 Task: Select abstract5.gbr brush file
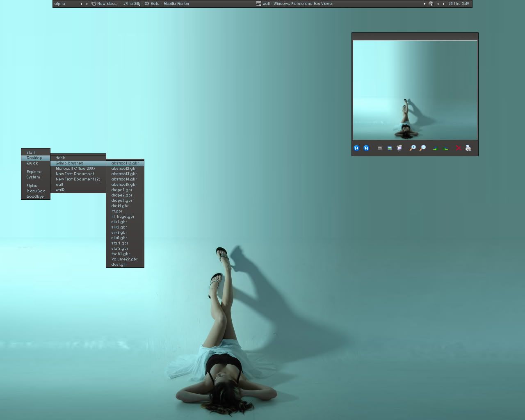[x=125, y=185]
